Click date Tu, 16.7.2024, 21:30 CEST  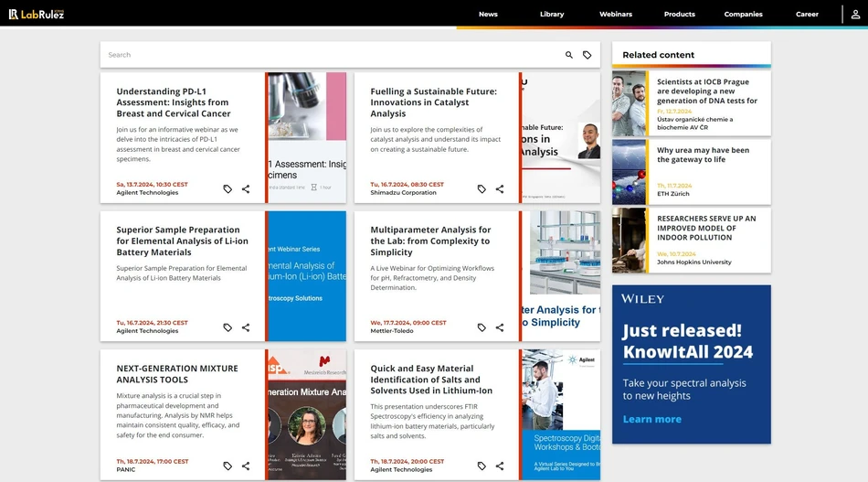153,323
